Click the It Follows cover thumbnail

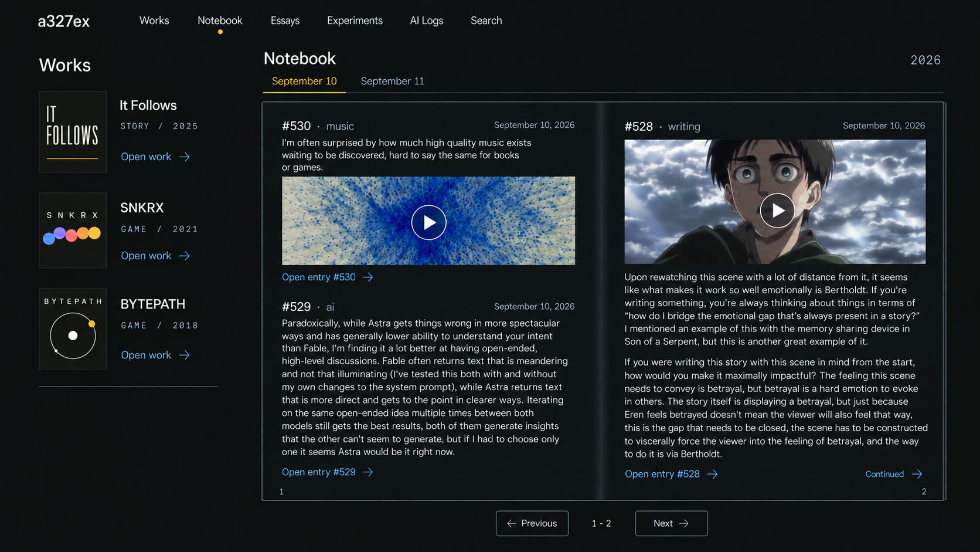pyautogui.click(x=73, y=131)
